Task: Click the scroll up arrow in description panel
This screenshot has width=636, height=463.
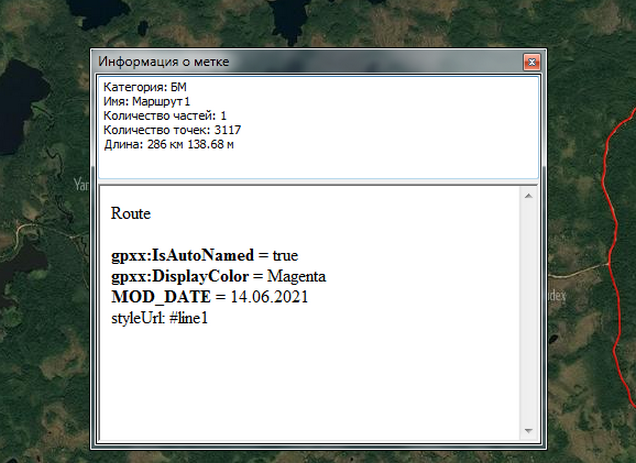Action: pyautogui.click(x=527, y=196)
